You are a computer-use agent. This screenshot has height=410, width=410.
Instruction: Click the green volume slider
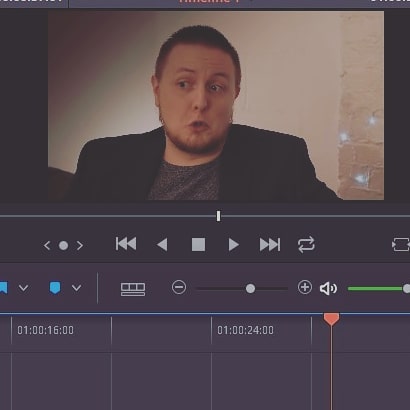click(378, 289)
